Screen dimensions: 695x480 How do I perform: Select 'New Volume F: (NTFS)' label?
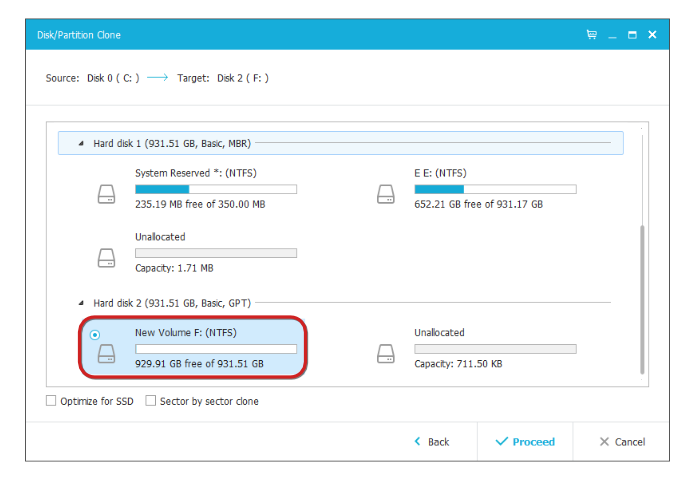coord(186,332)
